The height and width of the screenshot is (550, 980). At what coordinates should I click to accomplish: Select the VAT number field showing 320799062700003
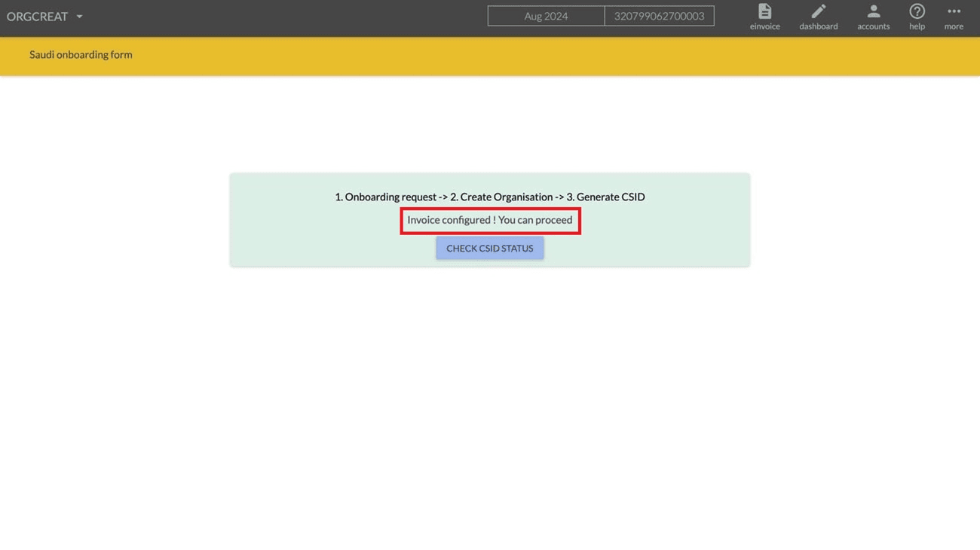(659, 15)
